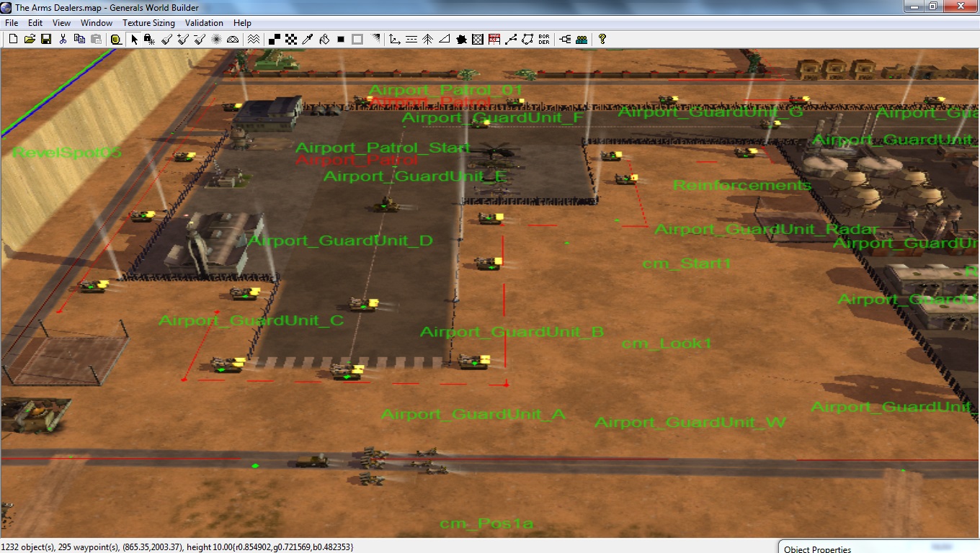Activate the arrow pointer select tool
Viewport: 980px width, 553px height.
point(134,40)
